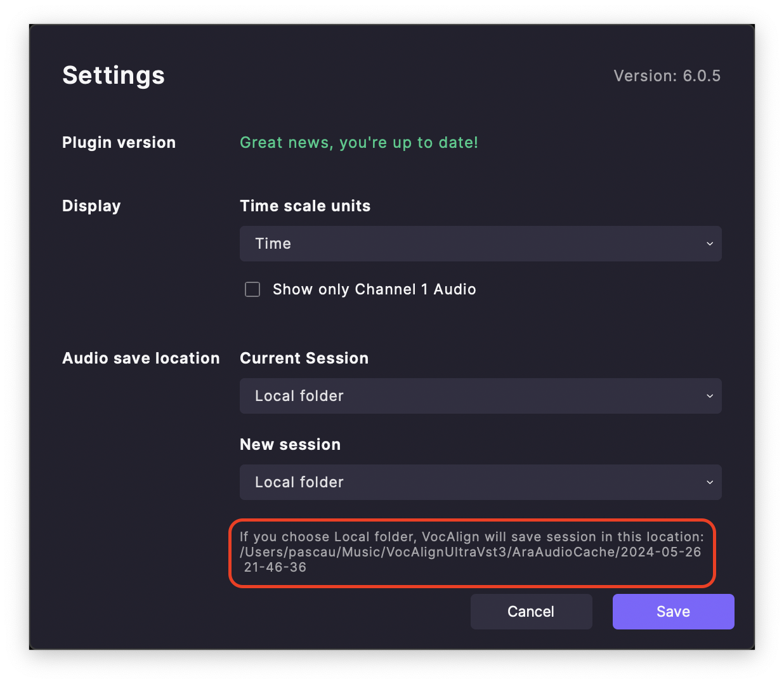Click the 'Display' section label

tap(91, 206)
